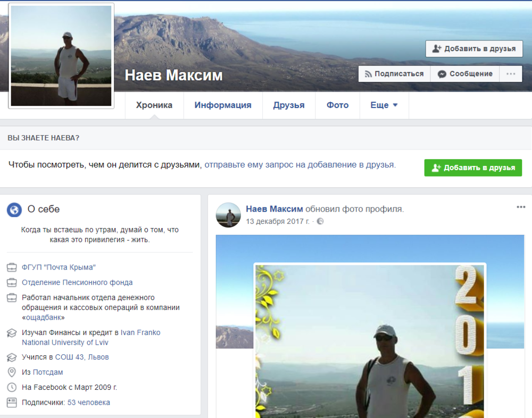This screenshot has height=418, width=532.
Task: Click the briefcase icon next to Почта Крыма
Action: [x=12, y=267]
